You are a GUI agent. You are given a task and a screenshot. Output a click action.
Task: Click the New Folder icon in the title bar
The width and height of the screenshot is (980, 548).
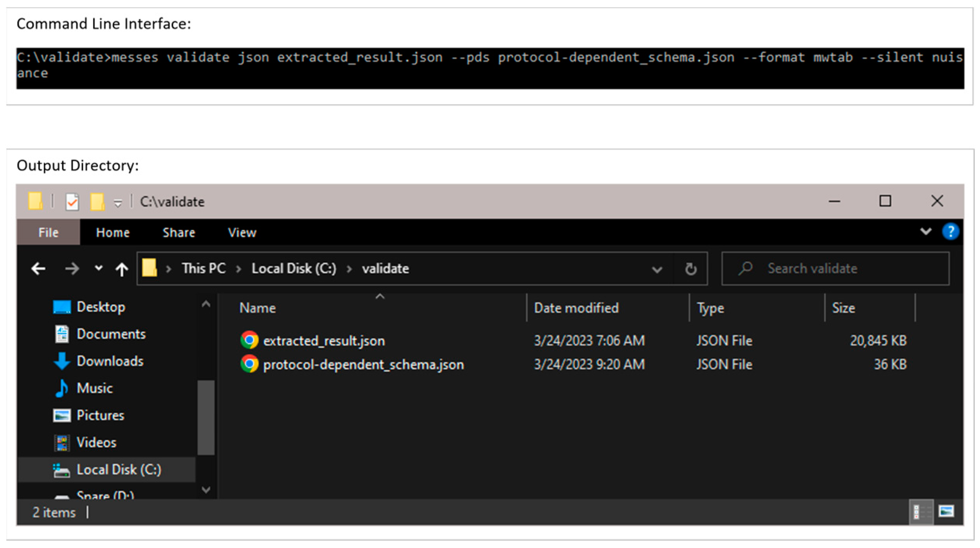click(97, 202)
